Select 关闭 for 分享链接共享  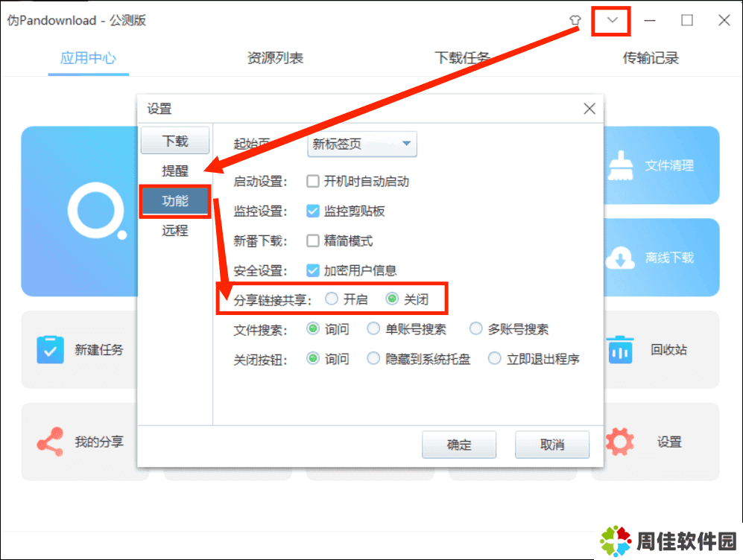[392, 299]
